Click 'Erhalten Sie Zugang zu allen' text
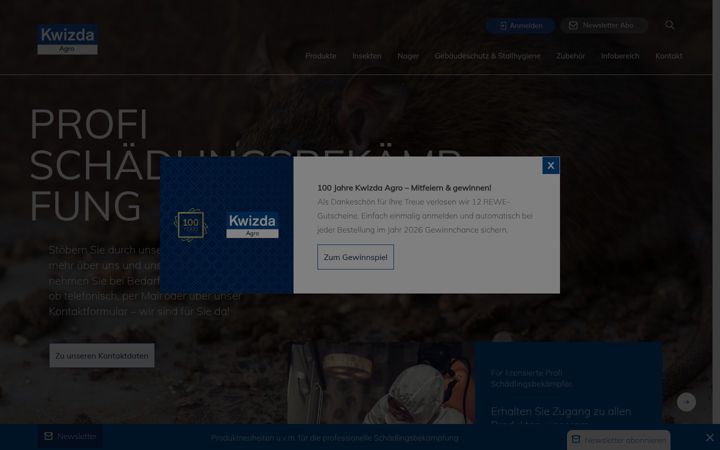Image resolution: width=720 pixels, height=450 pixels. point(561,411)
